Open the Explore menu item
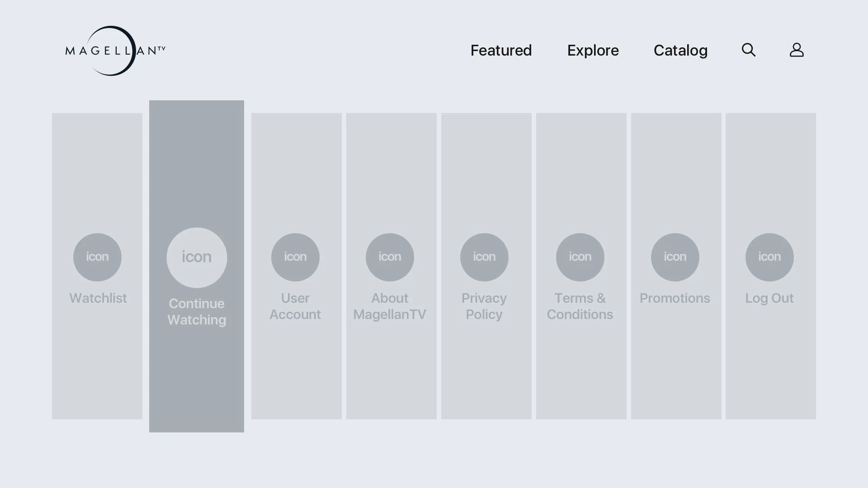Image resolution: width=868 pixels, height=488 pixels. click(x=593, y=50)
